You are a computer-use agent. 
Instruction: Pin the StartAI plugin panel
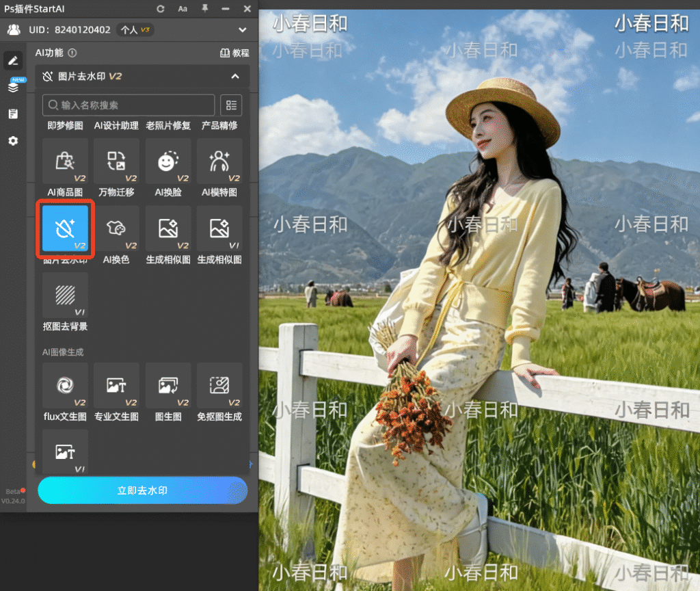205,8
